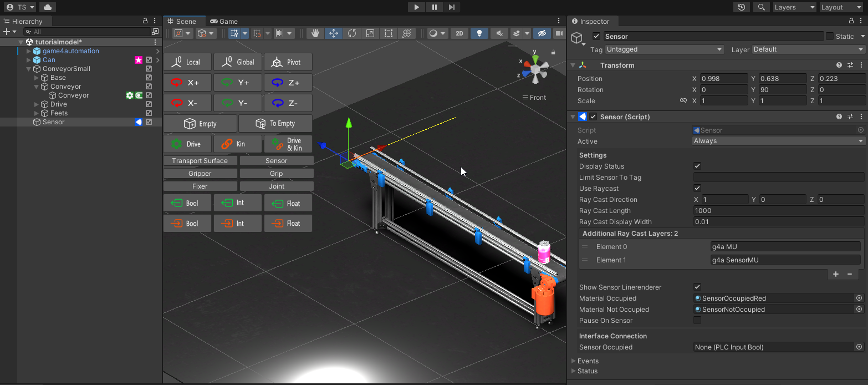
Task: Click the Gripper button
Action: click(x=200, y=174)
